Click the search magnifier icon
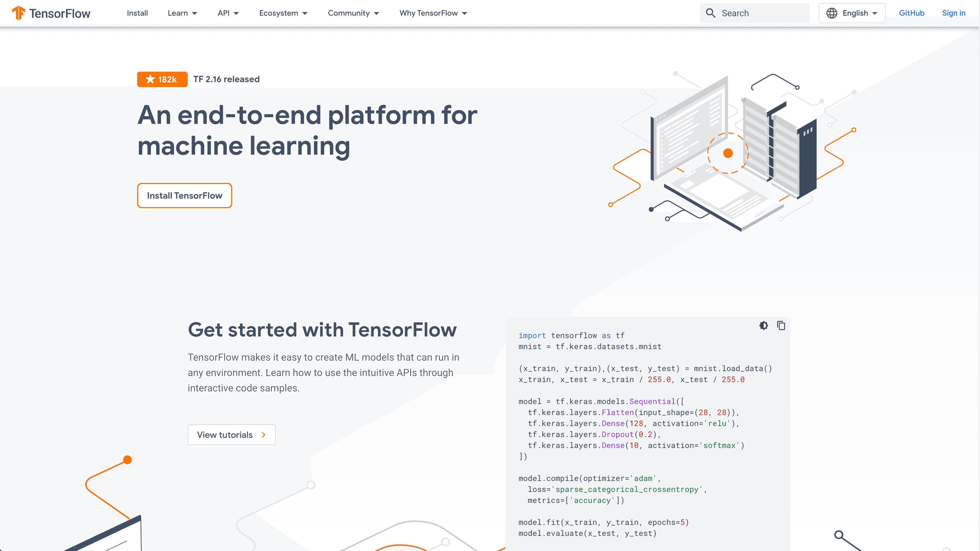 tap(710, 13)
